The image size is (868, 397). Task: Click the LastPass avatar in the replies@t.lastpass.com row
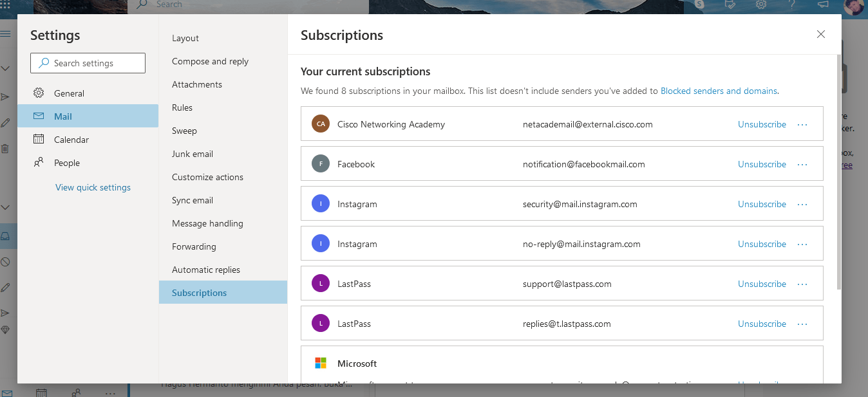(321, 323)
